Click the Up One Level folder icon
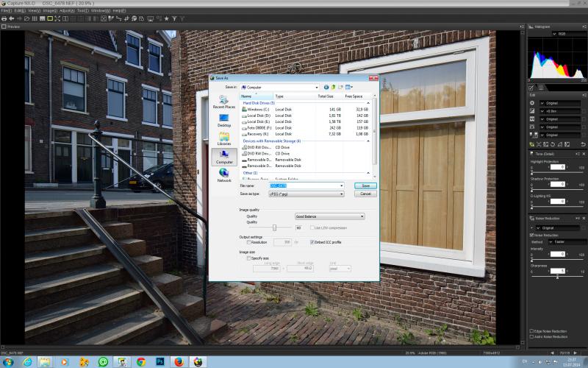The width and height of the screenshot is (588, 368). click(334, 87)
